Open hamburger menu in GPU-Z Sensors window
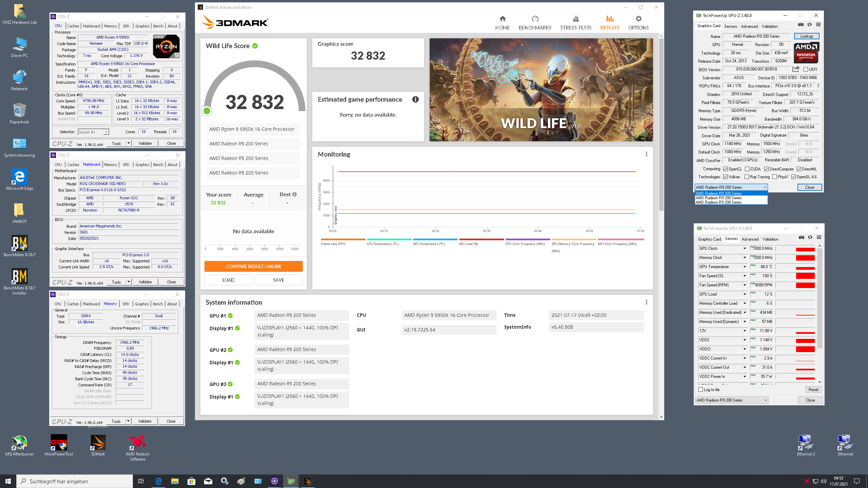 click(819, 238)
